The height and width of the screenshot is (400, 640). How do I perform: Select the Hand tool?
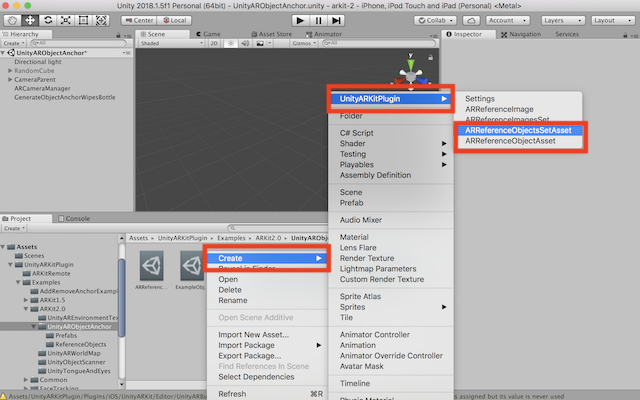point(12,20)
